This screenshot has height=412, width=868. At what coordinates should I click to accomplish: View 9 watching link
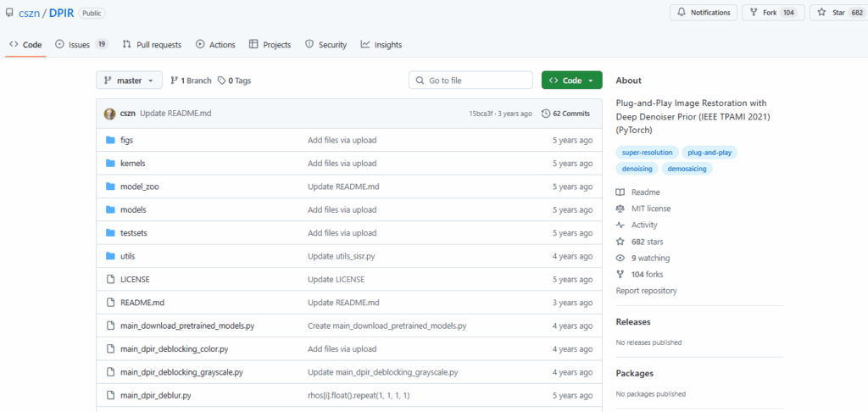(x=643, y=258)
